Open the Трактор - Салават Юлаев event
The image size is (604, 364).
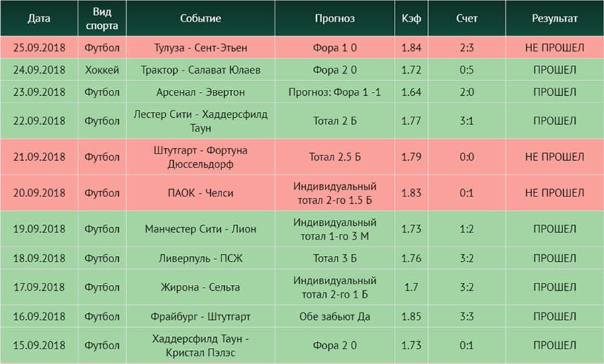click(200, 70)
